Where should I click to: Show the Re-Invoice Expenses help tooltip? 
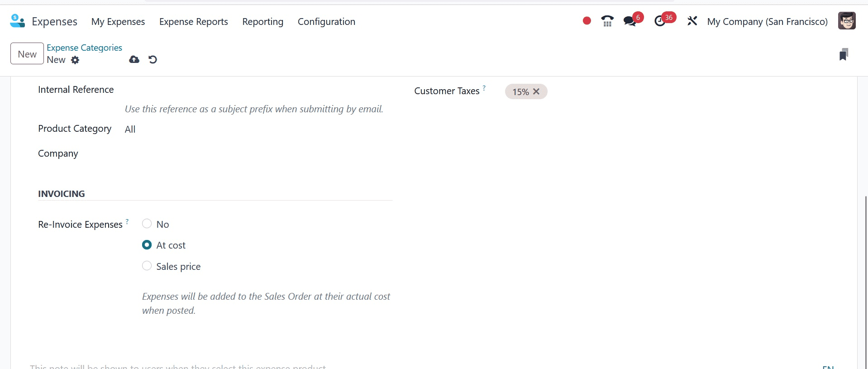127,221
